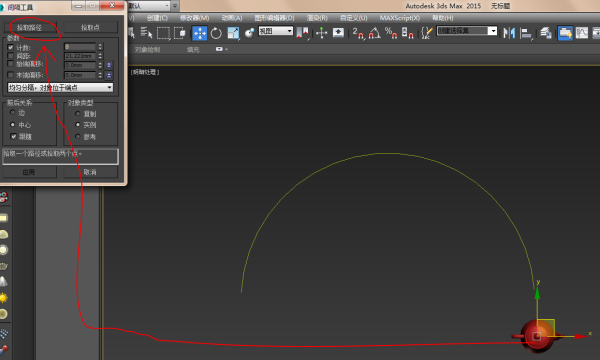Select the 实例 (Instance) object type radio
Screen dimensions: 600x360
78,124
